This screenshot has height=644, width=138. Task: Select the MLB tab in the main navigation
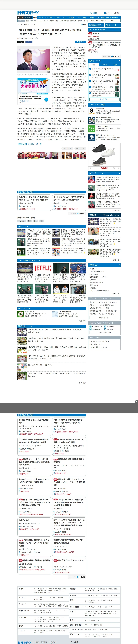coord(41,18)
